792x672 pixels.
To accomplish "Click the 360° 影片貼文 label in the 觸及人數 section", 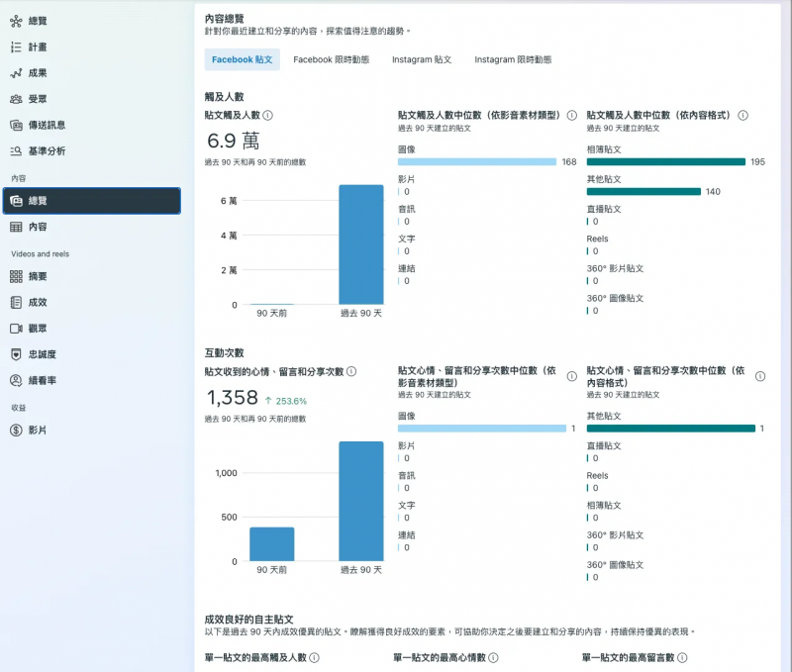I will (x=615, y=268).
